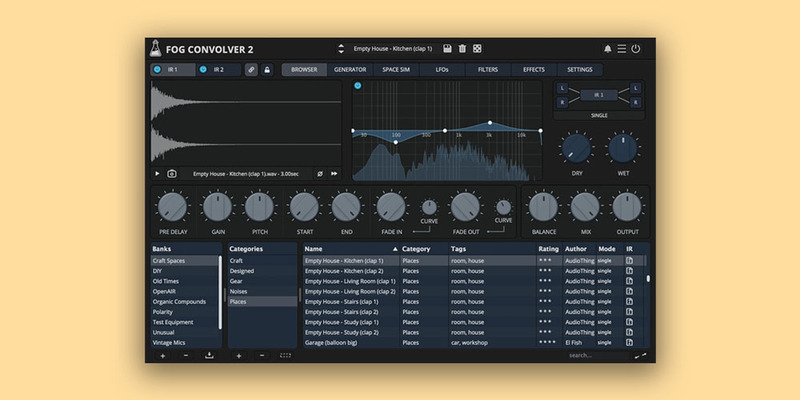Click the lock icon beside the IR tabs
This screenshot has width=800, height=400.
coord(267,70)
